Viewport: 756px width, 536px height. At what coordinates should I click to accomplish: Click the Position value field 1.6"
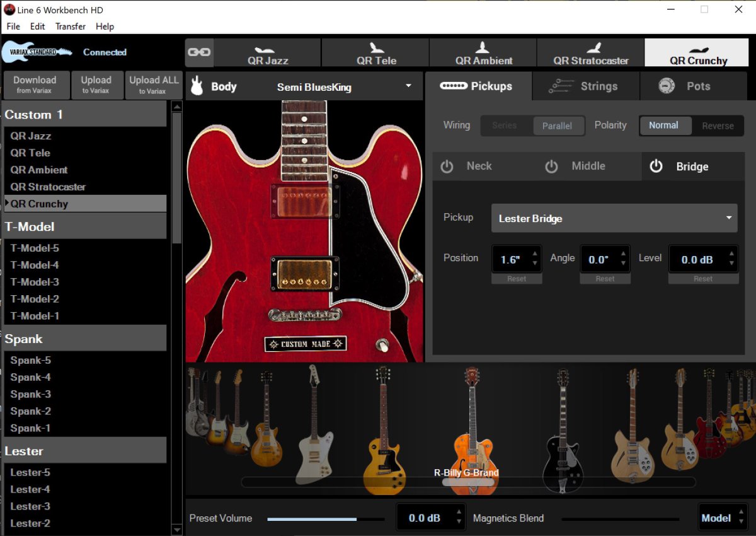click(511, 259)
